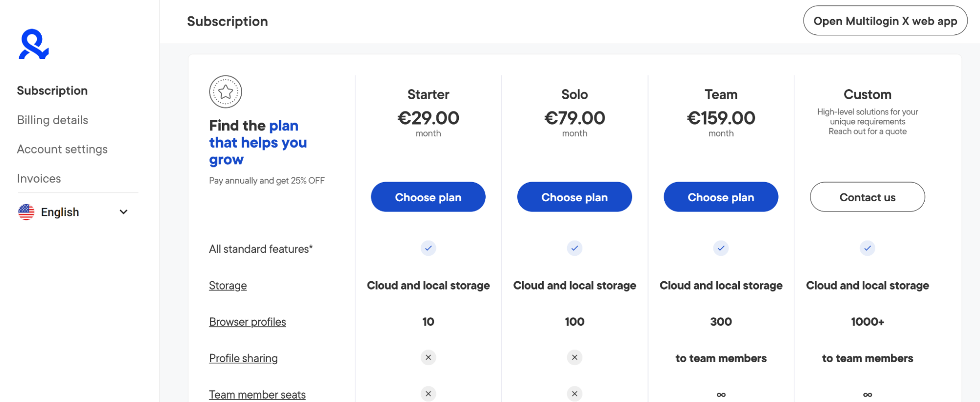Open Multilogin X web app button
This screenshot has height=402, width=980.
click(885, 21)
